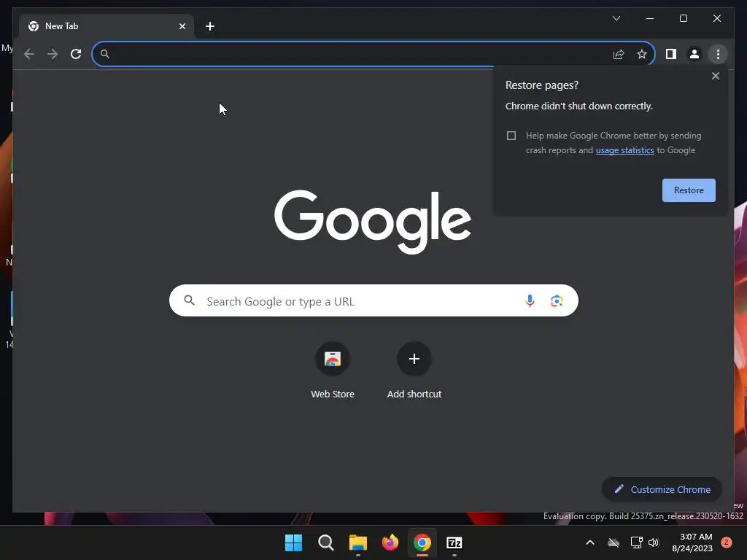Open the network tray icon

tap(636, 542)
